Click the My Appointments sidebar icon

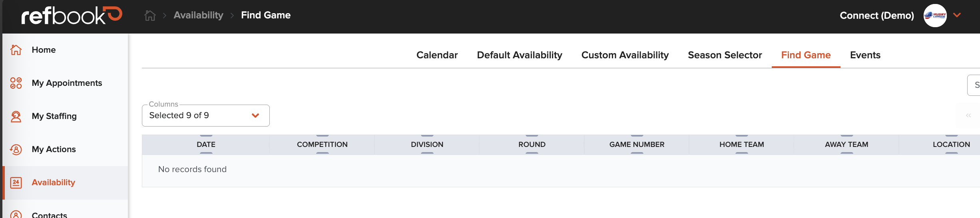[x=16, y=83]
